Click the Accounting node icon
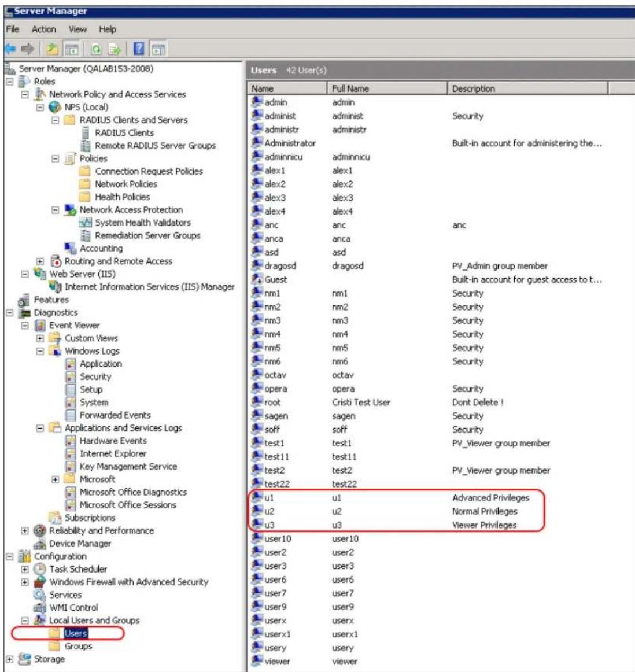The height and width of the screenshot is (672, 635). pos(70,248)
